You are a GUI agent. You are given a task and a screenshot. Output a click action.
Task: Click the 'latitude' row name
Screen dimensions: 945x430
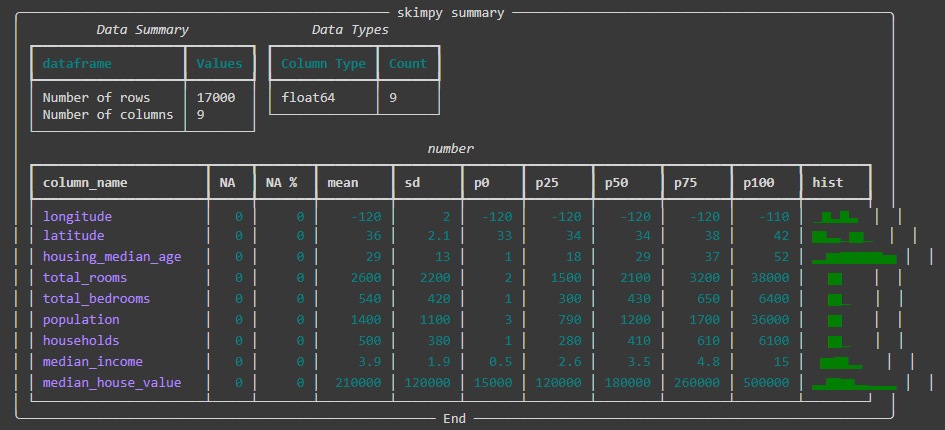coord(74,236)
